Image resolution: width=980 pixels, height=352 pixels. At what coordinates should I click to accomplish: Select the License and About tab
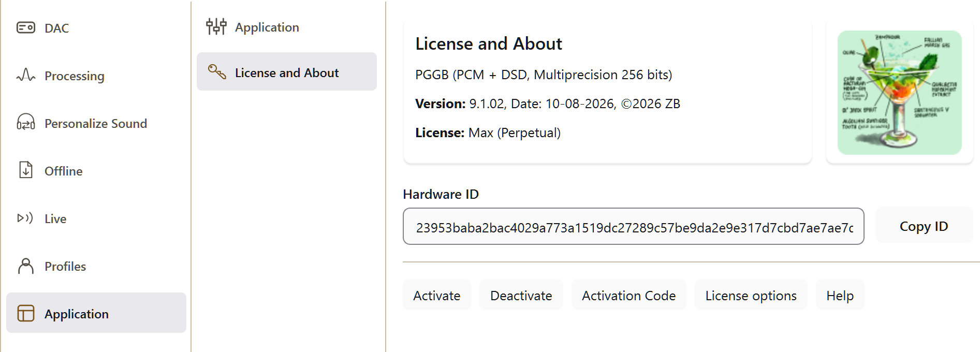click(286, 71)
